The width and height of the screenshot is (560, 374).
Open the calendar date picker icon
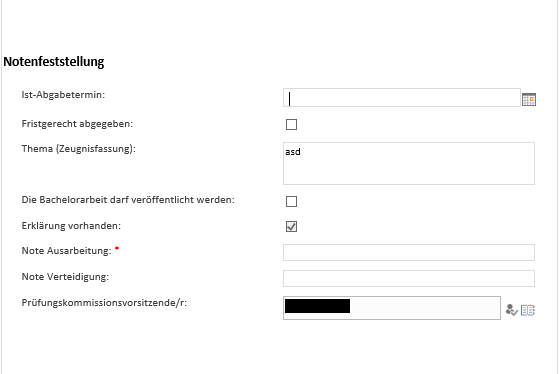[529, 99]
